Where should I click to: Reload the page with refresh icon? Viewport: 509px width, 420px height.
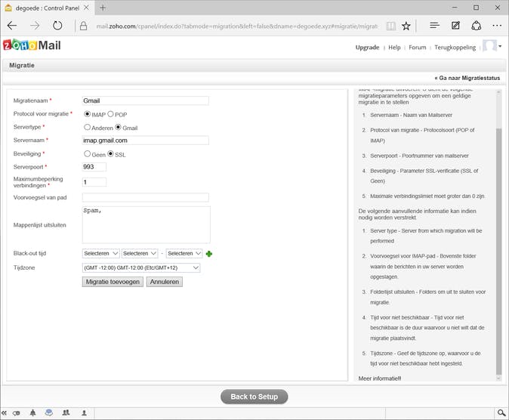tap(57, 26)
